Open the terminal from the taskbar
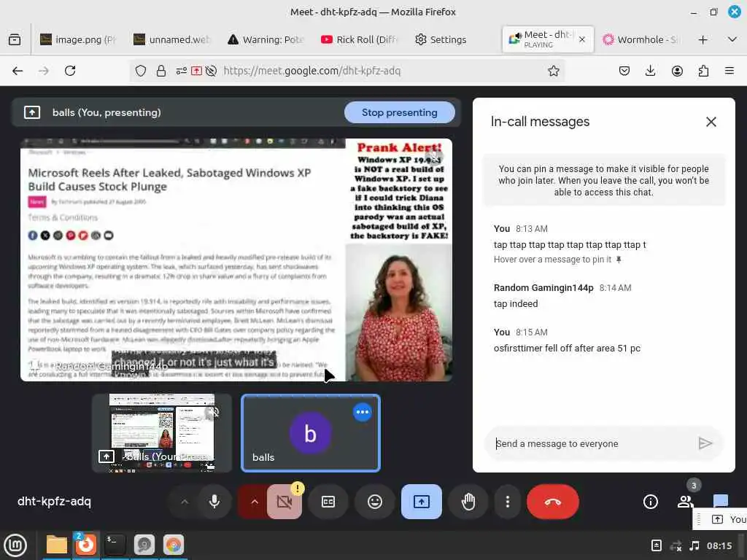The image size is (747, 560). point(115,545)
